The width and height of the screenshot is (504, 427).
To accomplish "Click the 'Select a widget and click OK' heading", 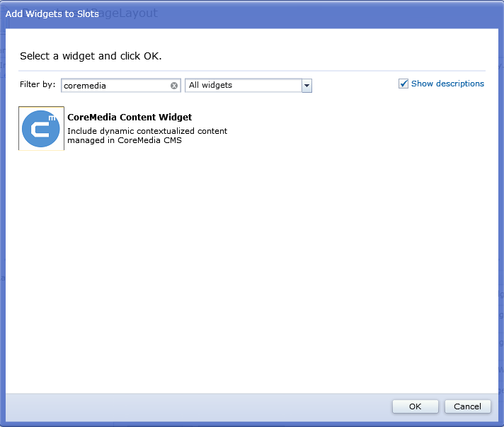I will [x=91, y=56].
